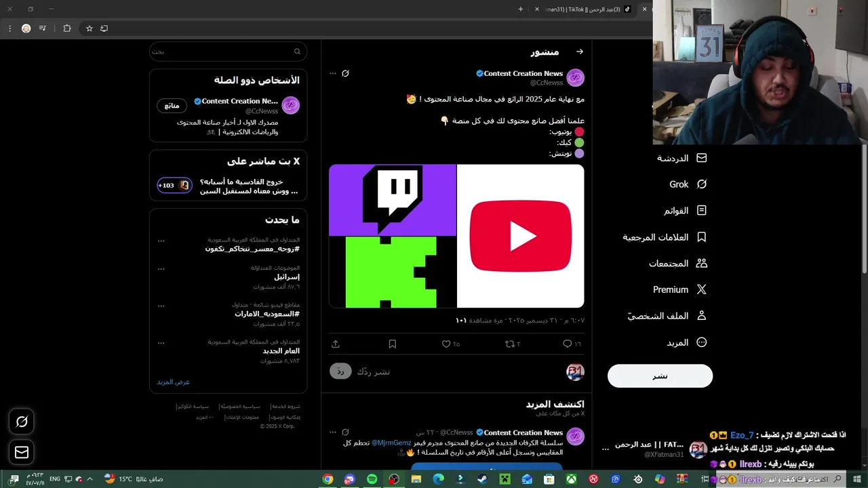Open the المزيد more circle icon
Screen dimensions: 868x488
pyautogui.click(x=702, y=342)
